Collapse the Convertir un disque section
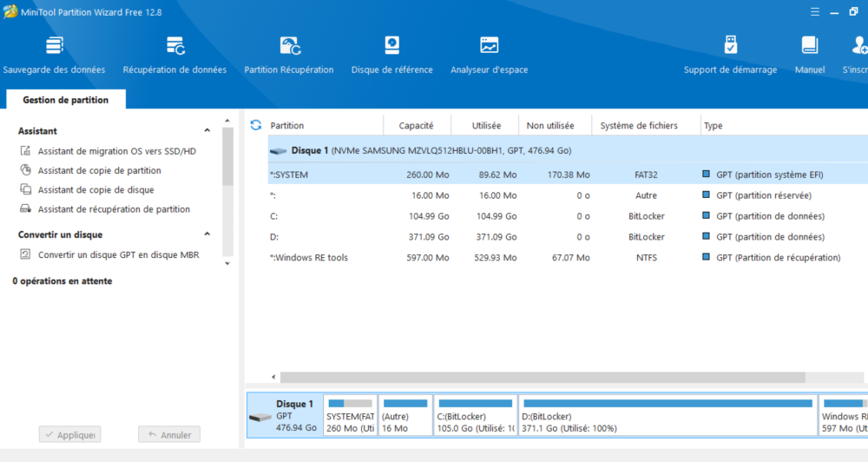Screen dimensions: 868x462 pyautogui.click(x=207, y=234)
